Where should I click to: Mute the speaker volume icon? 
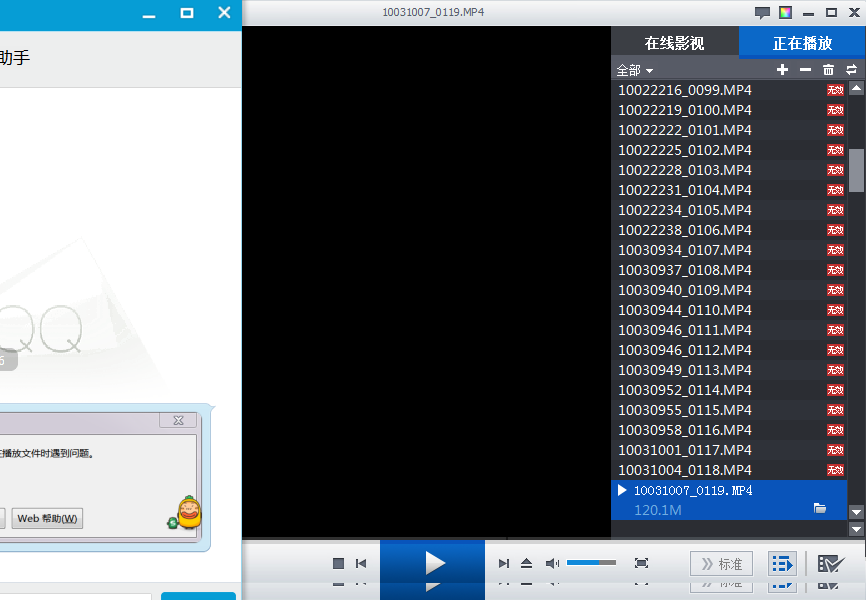[x=552, y=563]
